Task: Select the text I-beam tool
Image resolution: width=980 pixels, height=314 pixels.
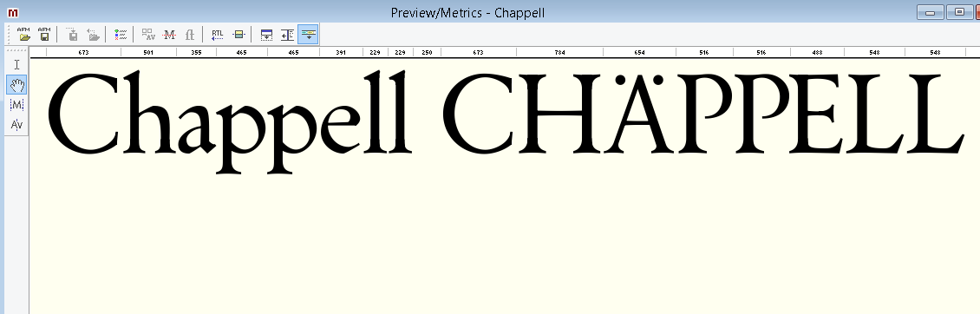Action: (x=16, y=64)
